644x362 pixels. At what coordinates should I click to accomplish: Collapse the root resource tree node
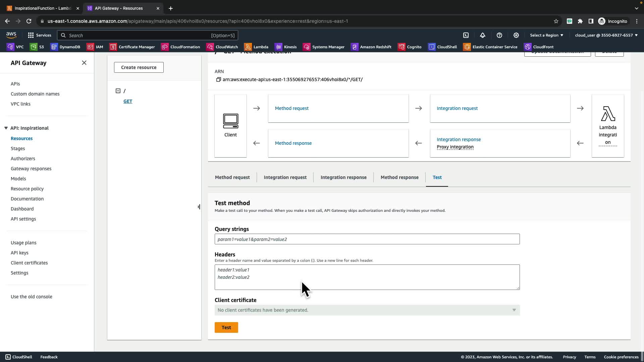(118, 91)
